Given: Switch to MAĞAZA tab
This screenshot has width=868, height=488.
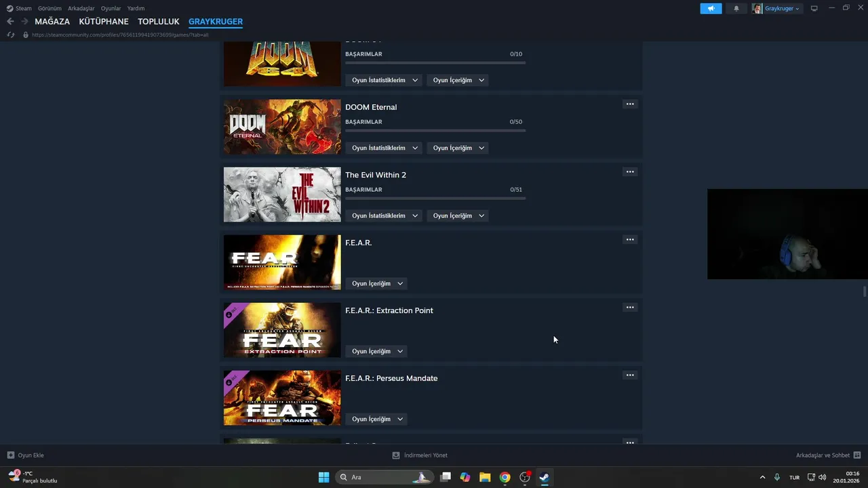Looking at the screenshot, I should click(52, 22).
